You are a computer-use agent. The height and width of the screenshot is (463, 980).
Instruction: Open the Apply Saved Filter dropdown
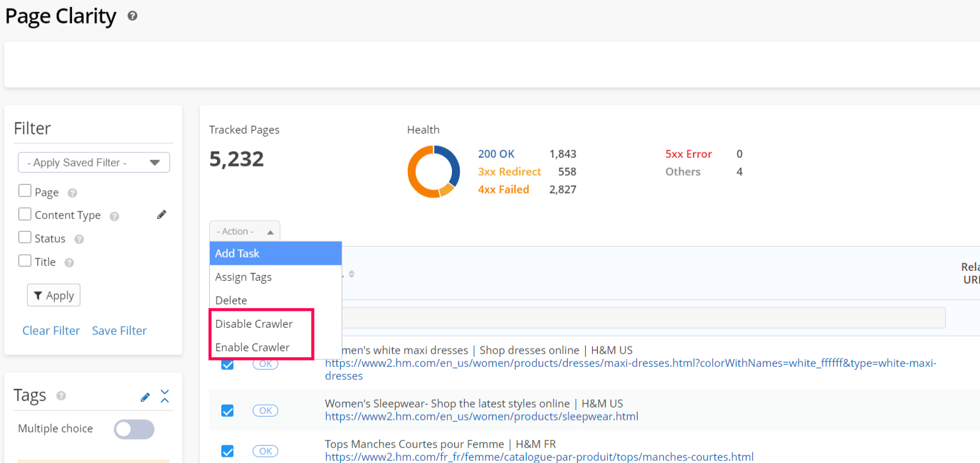94,162
